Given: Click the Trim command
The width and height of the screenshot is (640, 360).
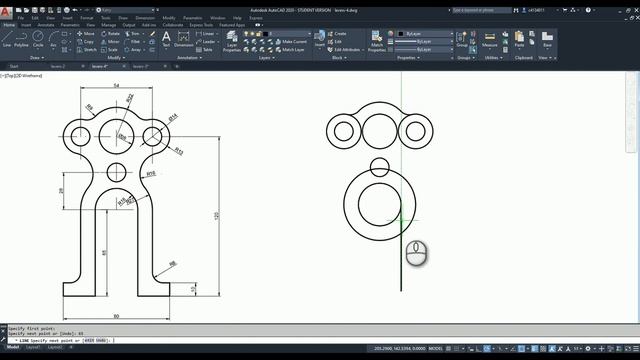Looking at the screenshot, I should tap(132, 33).
